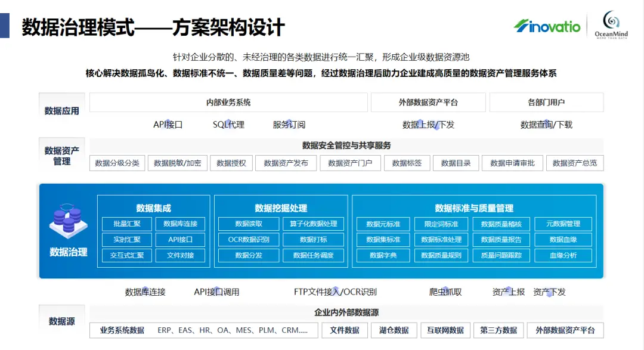
Task: Click the 数据集成 panel heading
Action: tap(153, 208)
